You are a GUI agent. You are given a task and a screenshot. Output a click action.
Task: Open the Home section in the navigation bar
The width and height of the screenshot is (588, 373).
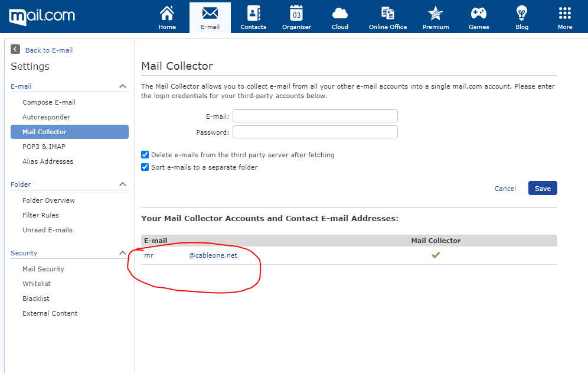pos(167,18)
